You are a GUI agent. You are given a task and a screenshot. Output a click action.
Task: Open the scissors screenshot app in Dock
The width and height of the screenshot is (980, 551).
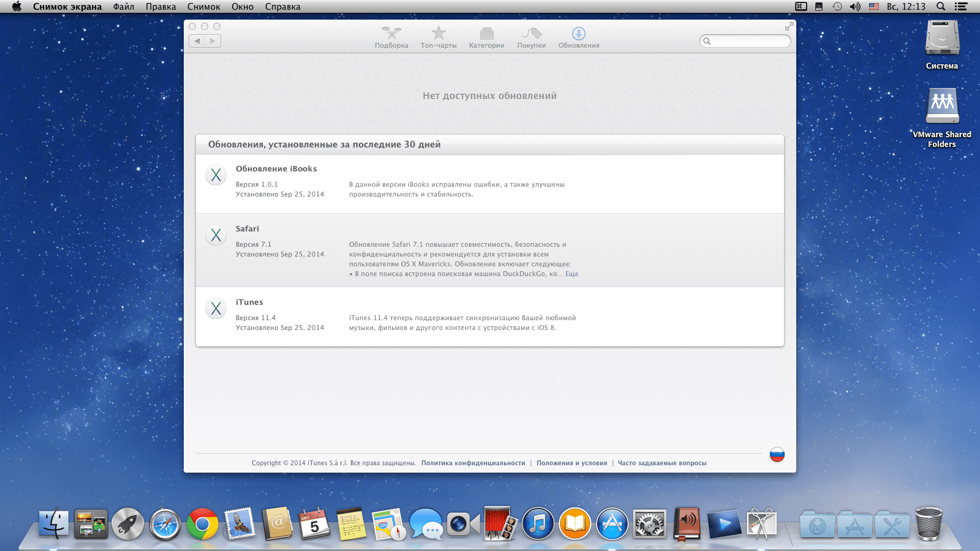click(x=761, y=524)
